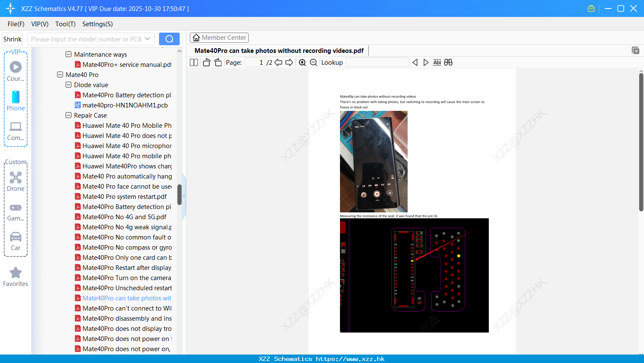Collapse the Diode value folder
Screen dimensions: 644x363
69,85
